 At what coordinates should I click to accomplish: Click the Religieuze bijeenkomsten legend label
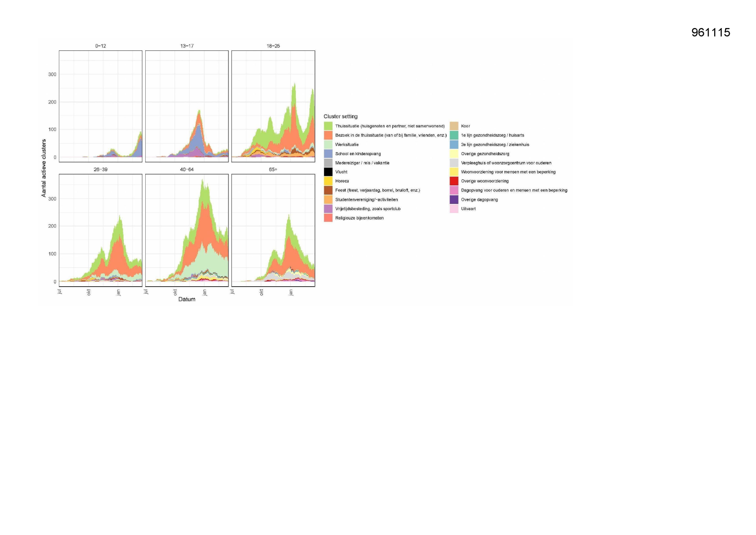pyautogui.click(x=359, y=218)
